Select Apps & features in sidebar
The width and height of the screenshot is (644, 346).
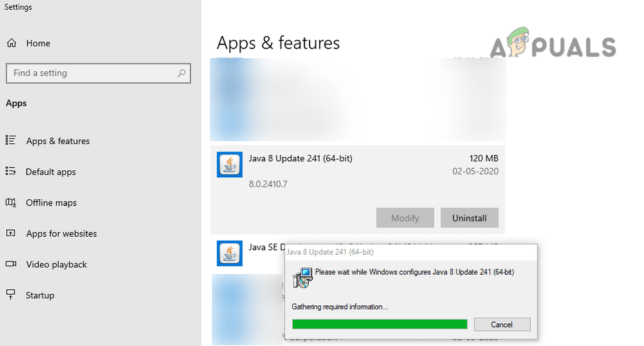(x=58, y=140)
